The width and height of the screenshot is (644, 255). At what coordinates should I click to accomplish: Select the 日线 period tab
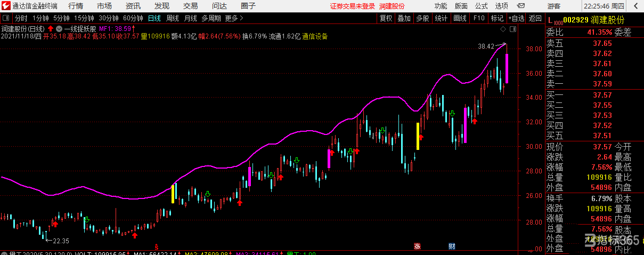(154, 18)
